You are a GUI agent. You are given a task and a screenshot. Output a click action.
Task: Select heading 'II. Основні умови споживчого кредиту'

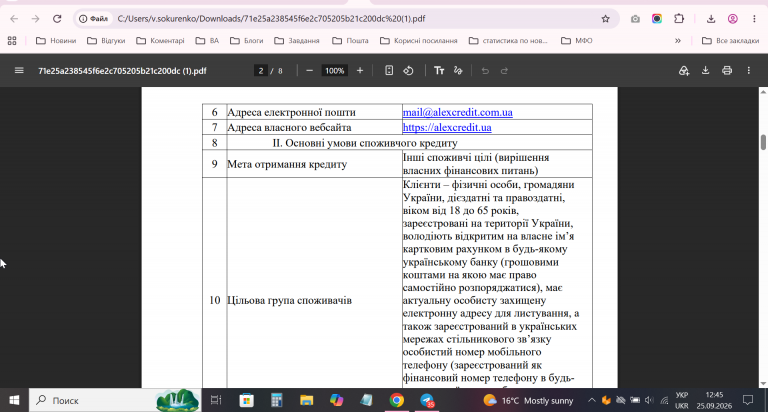[365, 143]
